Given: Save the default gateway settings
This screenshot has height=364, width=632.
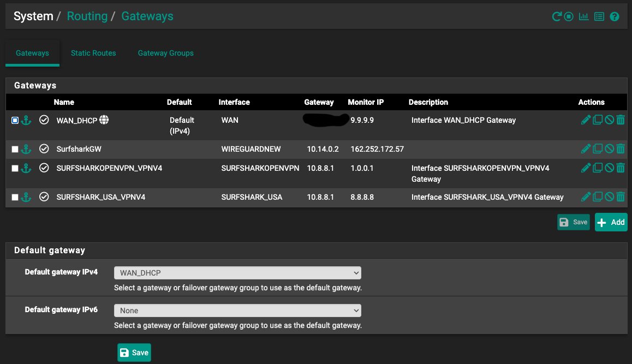Looking at the screenshot, I should point(134,353).
